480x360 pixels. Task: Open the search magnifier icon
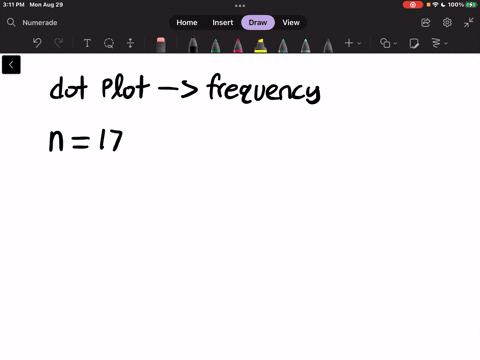[11, 22]
